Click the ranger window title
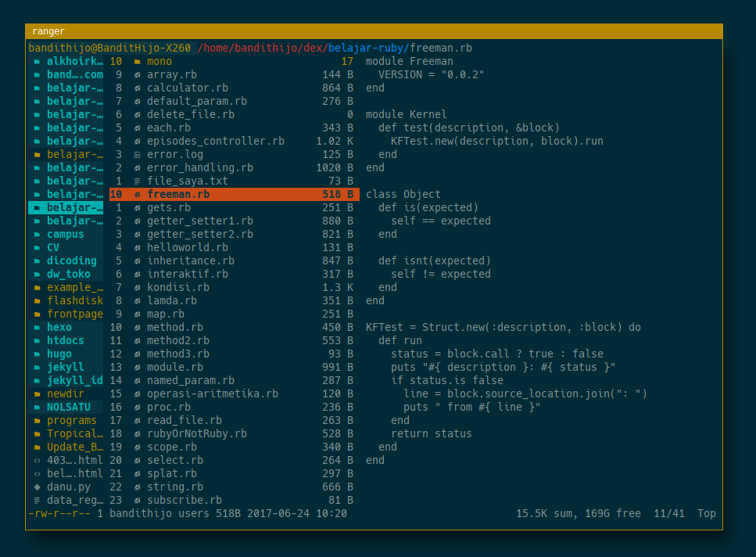 [48, 31]
